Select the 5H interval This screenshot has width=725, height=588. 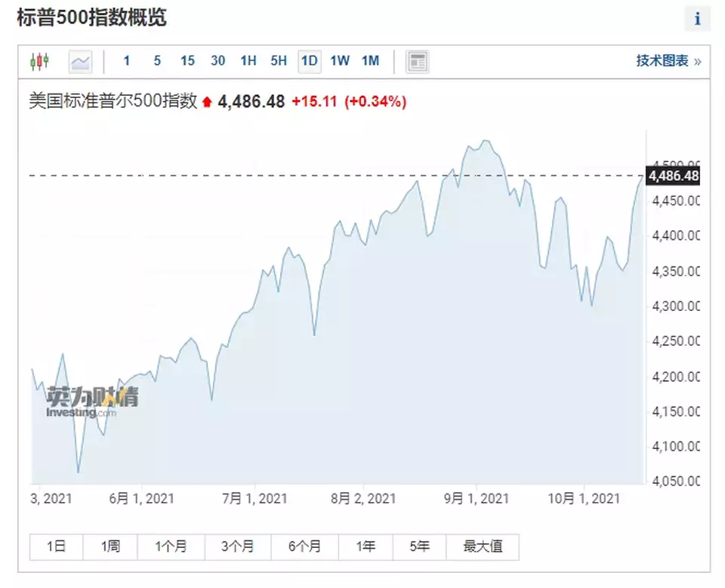tap(279, 60)
